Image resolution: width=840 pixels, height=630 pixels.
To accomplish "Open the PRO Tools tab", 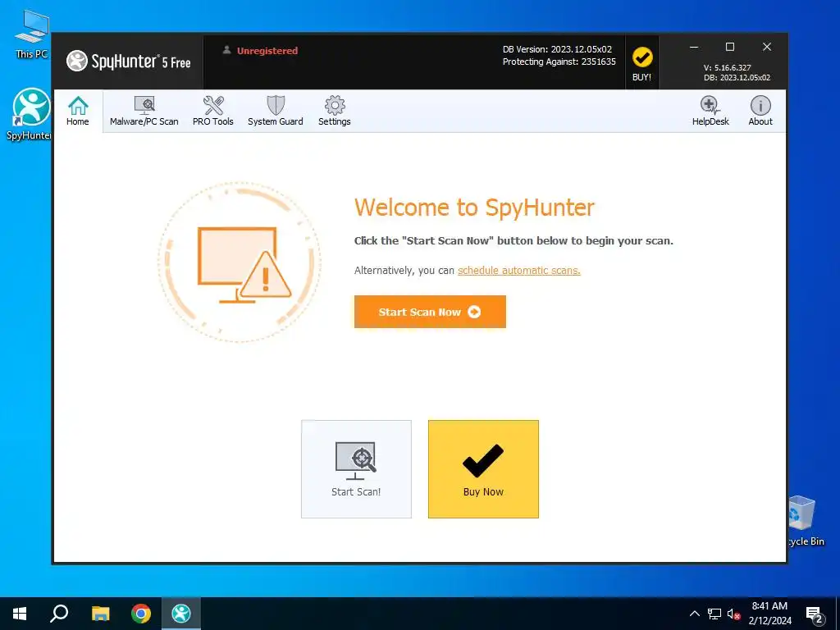I will pos(213,111).
